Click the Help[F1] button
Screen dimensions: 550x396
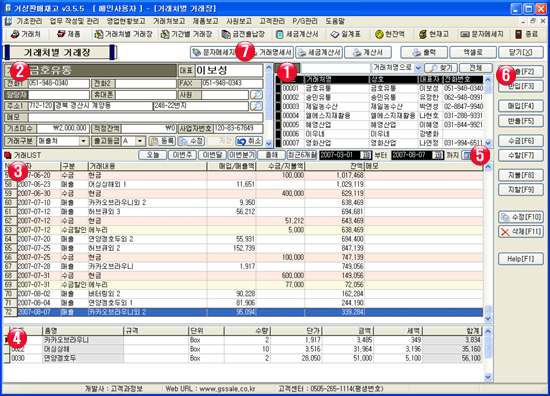(521, 259)
